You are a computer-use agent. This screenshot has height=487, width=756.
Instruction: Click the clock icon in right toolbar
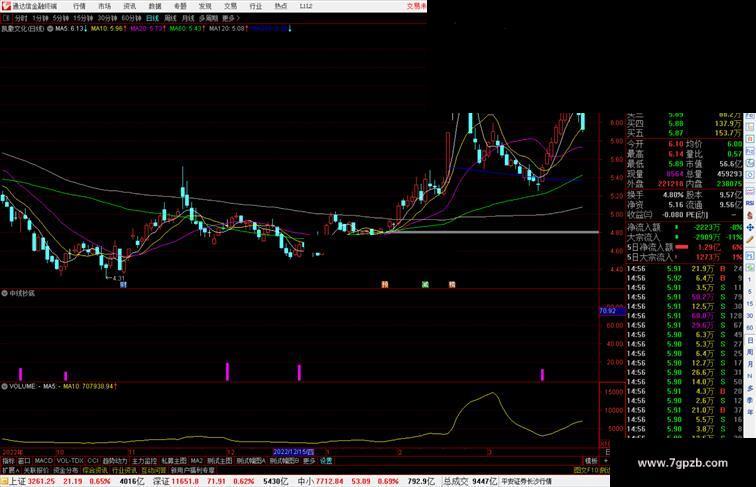tap(750, 176)
